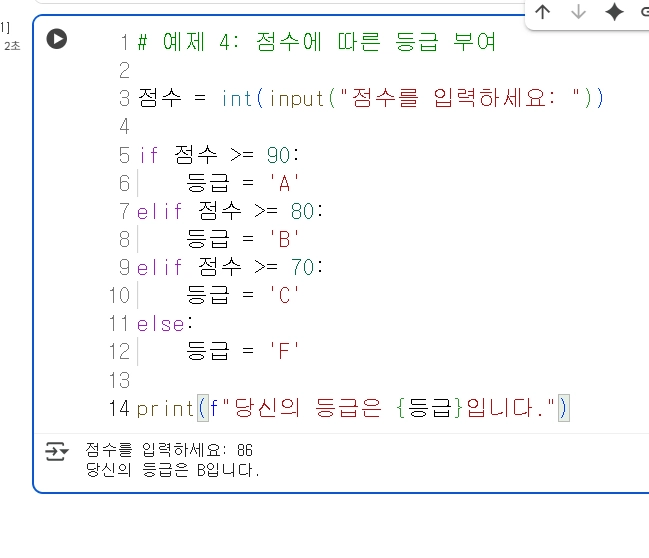This screenshot has height=558, width=649.
Task: Click the print f-string statement on line 14
Action: [353, 408]
